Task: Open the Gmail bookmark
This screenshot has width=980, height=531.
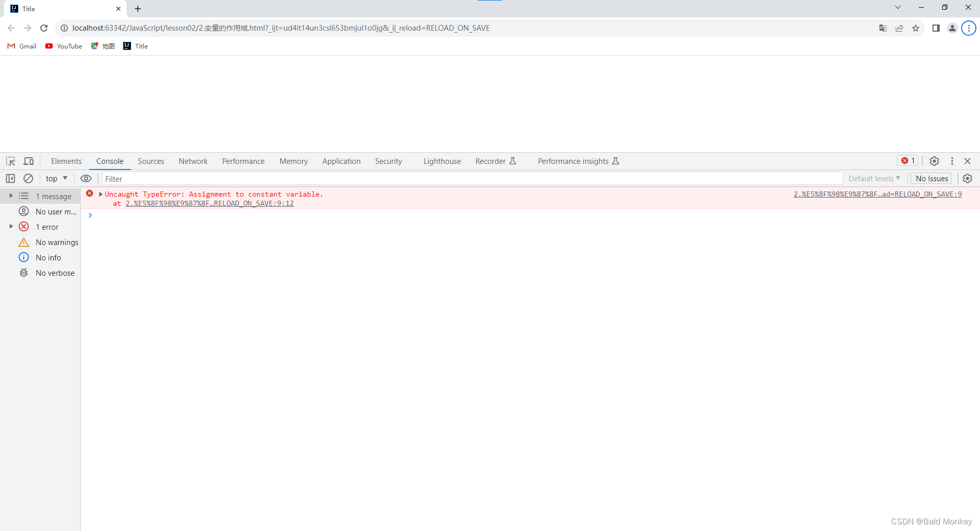Action: coord(22,46)
